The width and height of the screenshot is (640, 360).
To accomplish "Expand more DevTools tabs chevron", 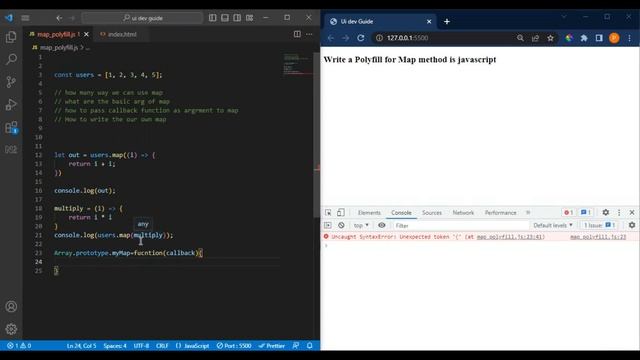I will (528, 213).
